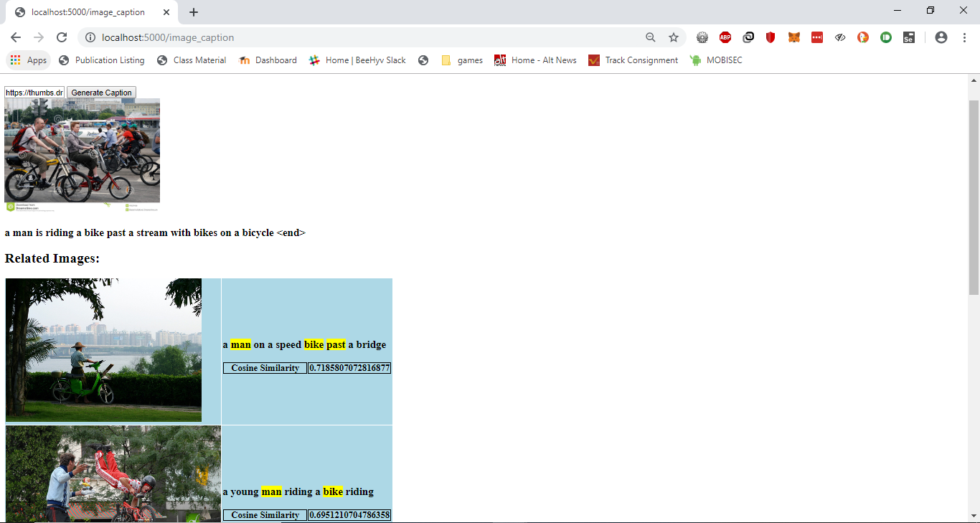
Task: Click the Adblock Plus extension icon
Action: tap(725, 37)
